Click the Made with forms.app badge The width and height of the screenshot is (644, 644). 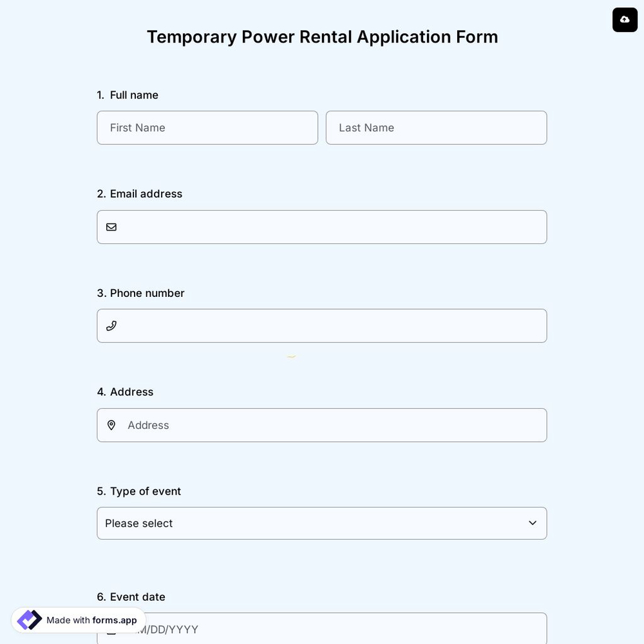[79, 618]
